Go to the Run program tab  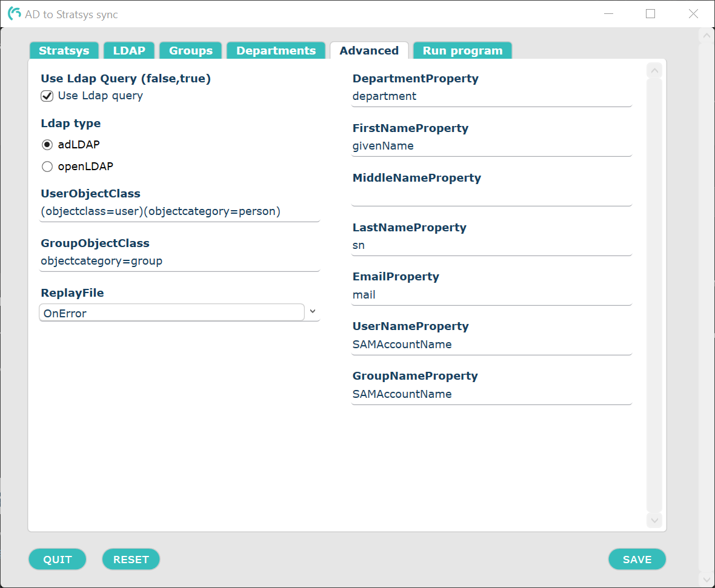(462, 51)
